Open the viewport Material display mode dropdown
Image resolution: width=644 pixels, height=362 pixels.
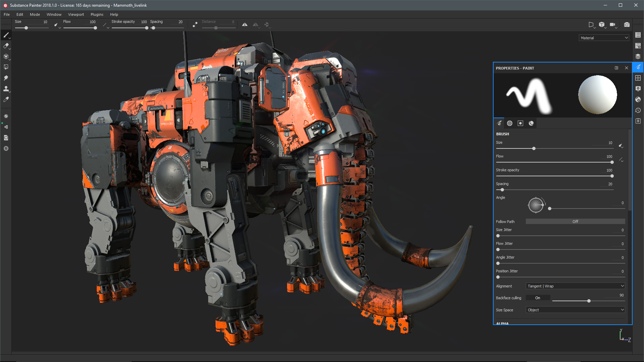coord(603,37)
